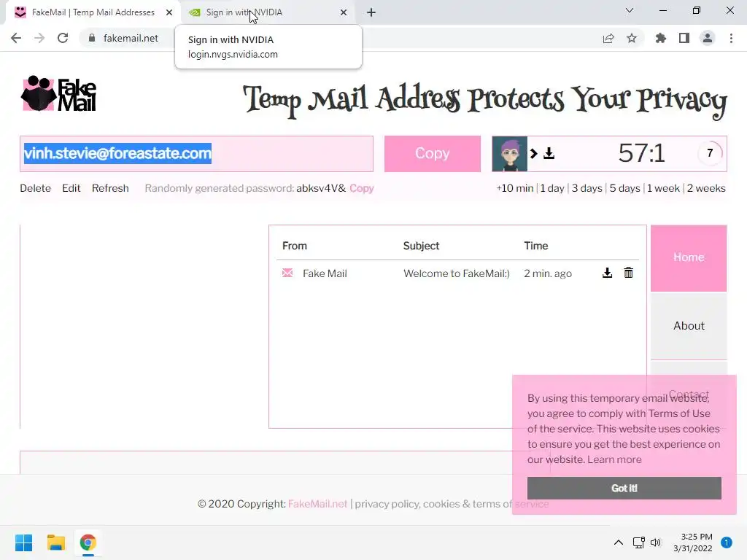Viewport: 747px width, 560px height.
Task: Click the Time column header
Action: coord(536,246)
